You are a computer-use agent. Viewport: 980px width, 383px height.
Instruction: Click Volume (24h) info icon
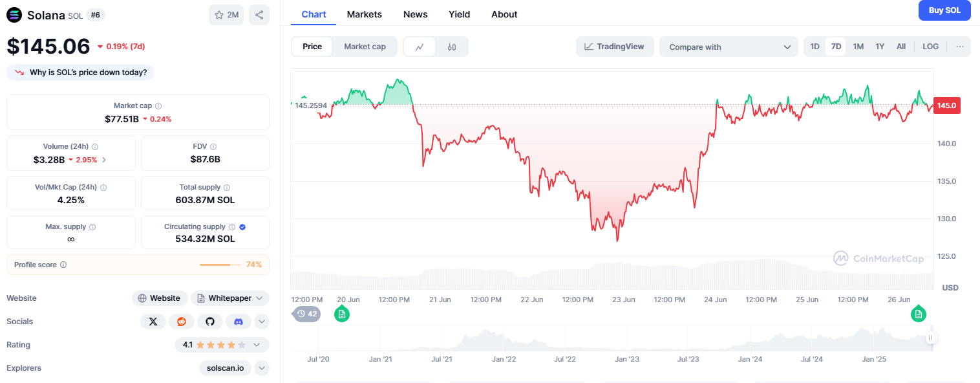point(95,147)
